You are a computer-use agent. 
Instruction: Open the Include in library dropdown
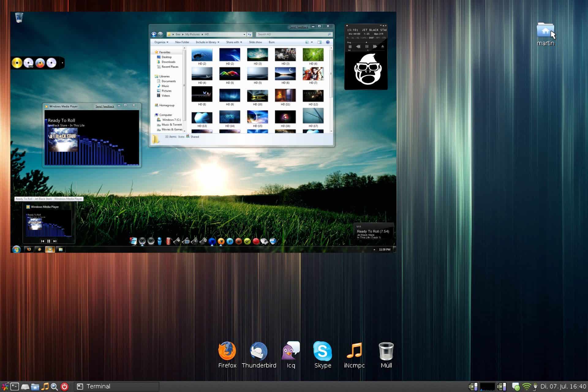pos(207,42)
